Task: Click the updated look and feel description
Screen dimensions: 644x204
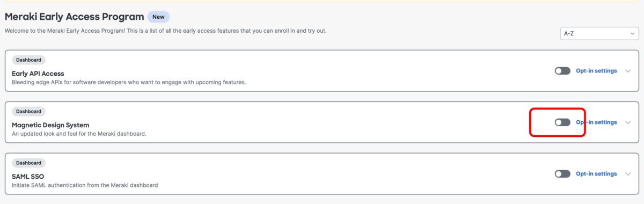Action: pyautogui.click(x=79, y=134)
